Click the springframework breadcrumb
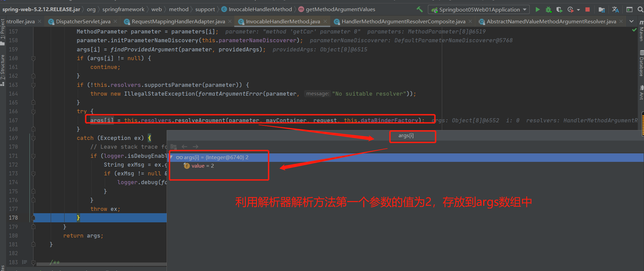This screenshot has height=271, width=644. pos(123,9)
